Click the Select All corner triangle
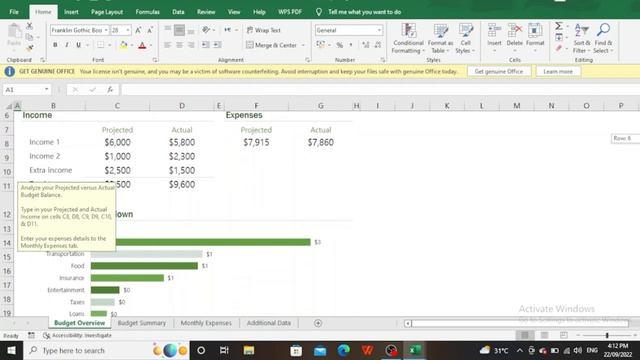 click(8, 106)
